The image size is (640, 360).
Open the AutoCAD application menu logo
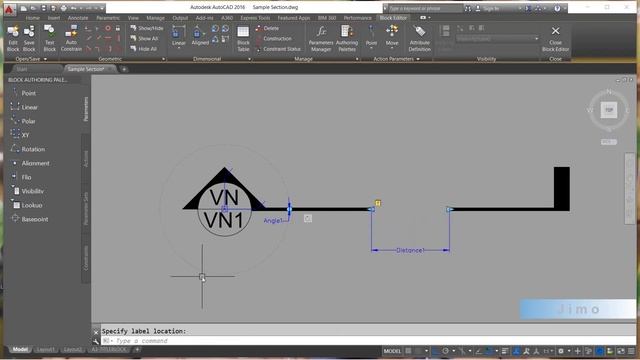[9, 9]
